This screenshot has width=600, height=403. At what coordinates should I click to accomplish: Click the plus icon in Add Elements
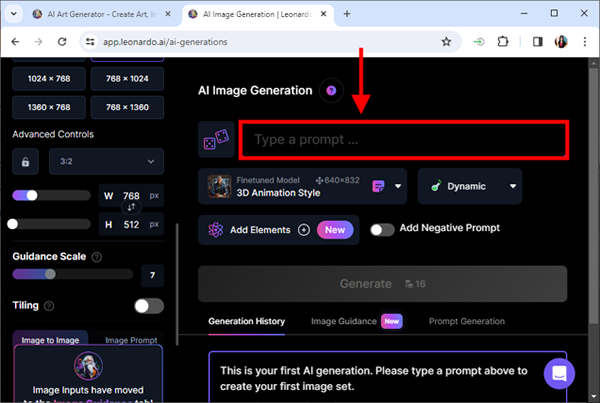(304, 230)
